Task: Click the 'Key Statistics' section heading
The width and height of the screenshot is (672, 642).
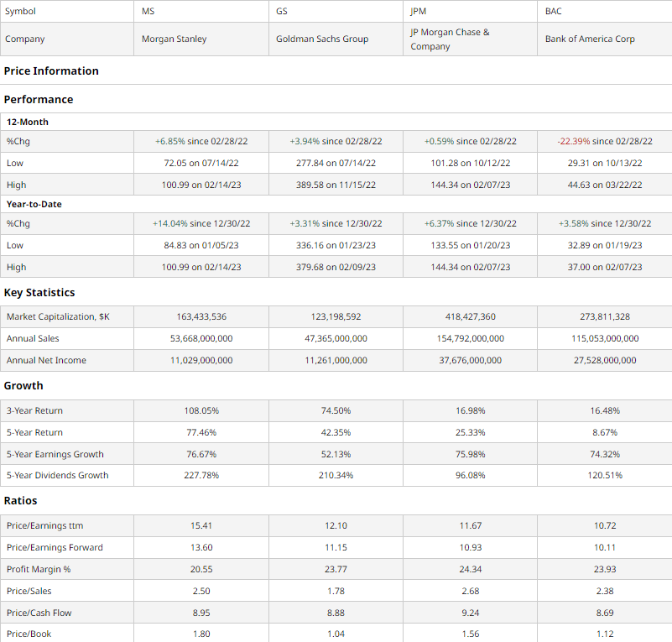Action: coord(39,293)
